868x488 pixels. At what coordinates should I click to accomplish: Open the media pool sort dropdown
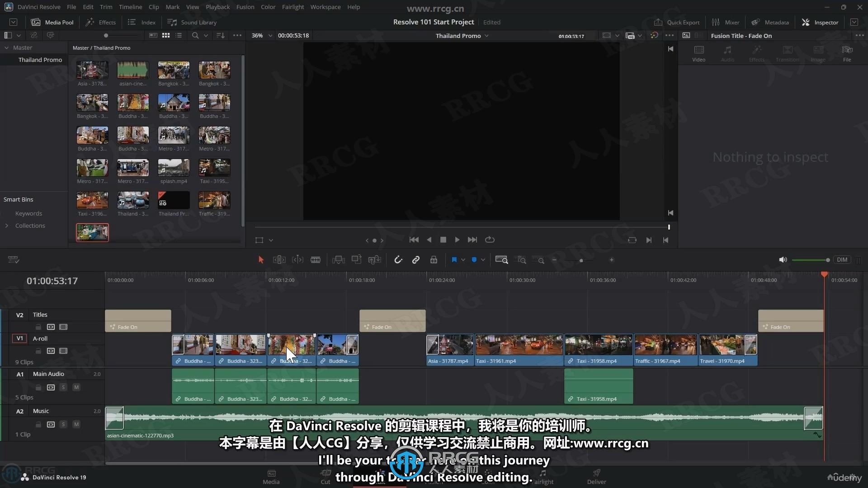pyautogui.click(x=221, y=35)
